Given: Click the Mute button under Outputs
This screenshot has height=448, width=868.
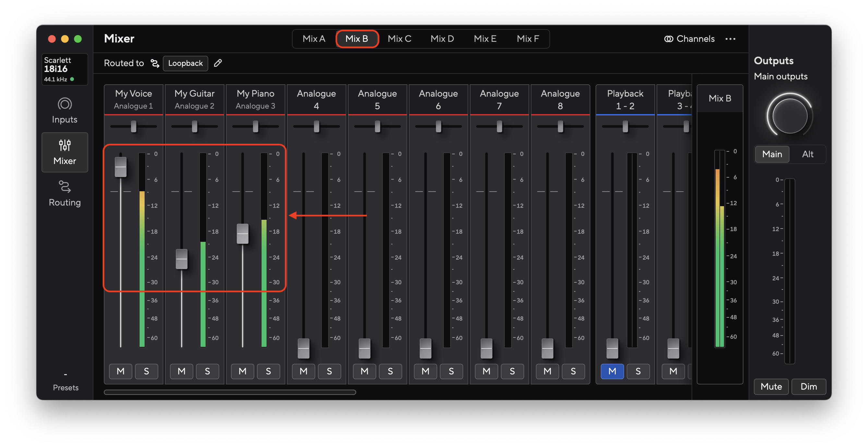Looking at the screenshot, I should (771, 386).
